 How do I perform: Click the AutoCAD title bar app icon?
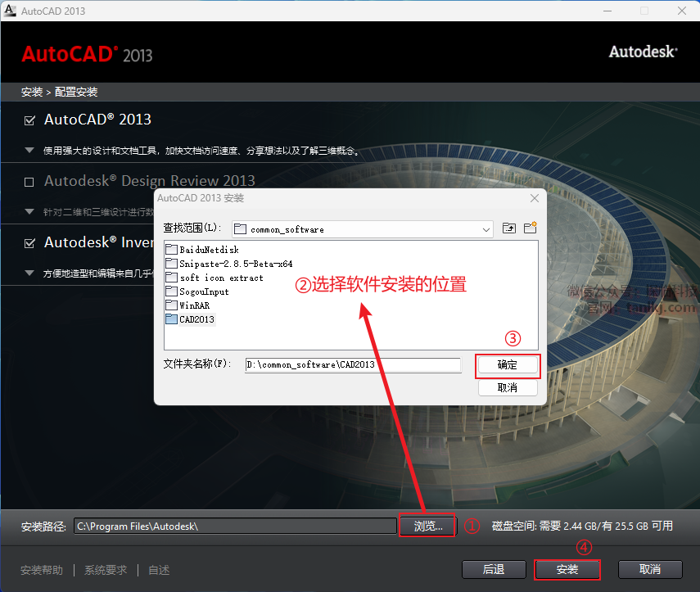[x=9, y=11]
